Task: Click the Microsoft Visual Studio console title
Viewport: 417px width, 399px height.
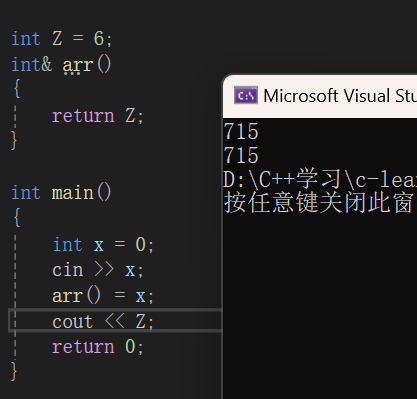Action: point(340,96)
